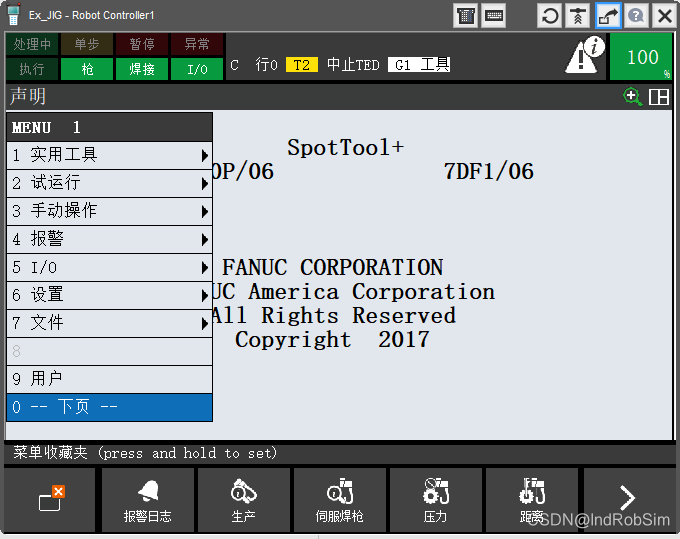Expand the 手动操作 submenu arrow
Viewport: 680px width, 539px height.
pos(205,212)
